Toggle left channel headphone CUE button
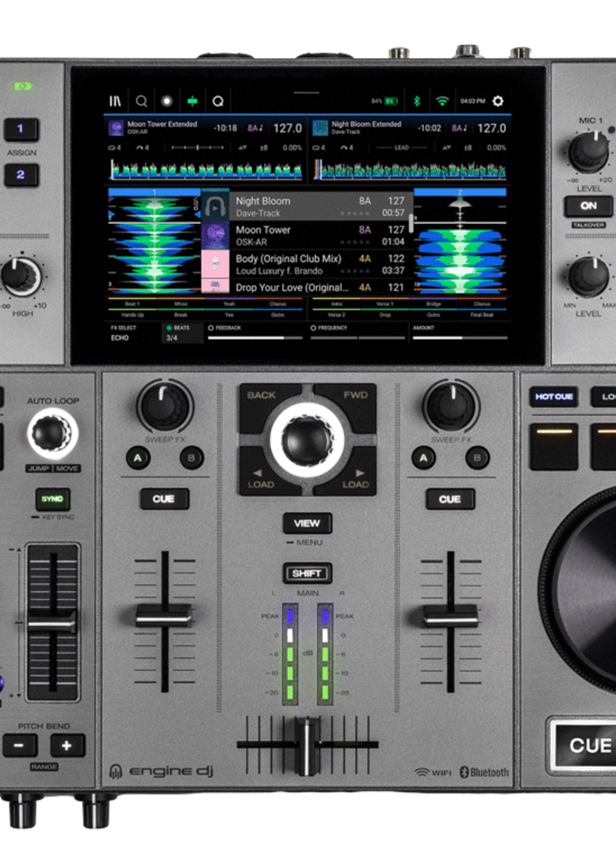616x863 pixels. coord(164,498)
